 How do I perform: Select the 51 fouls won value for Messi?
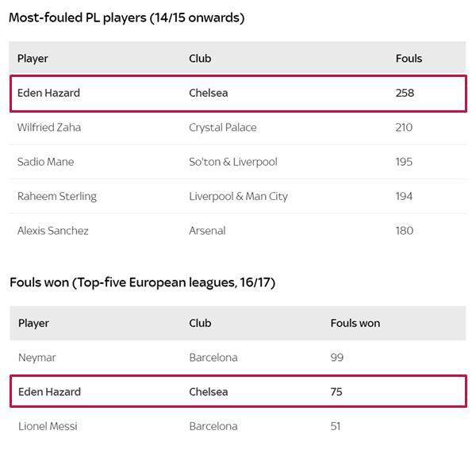click(336, 427)
